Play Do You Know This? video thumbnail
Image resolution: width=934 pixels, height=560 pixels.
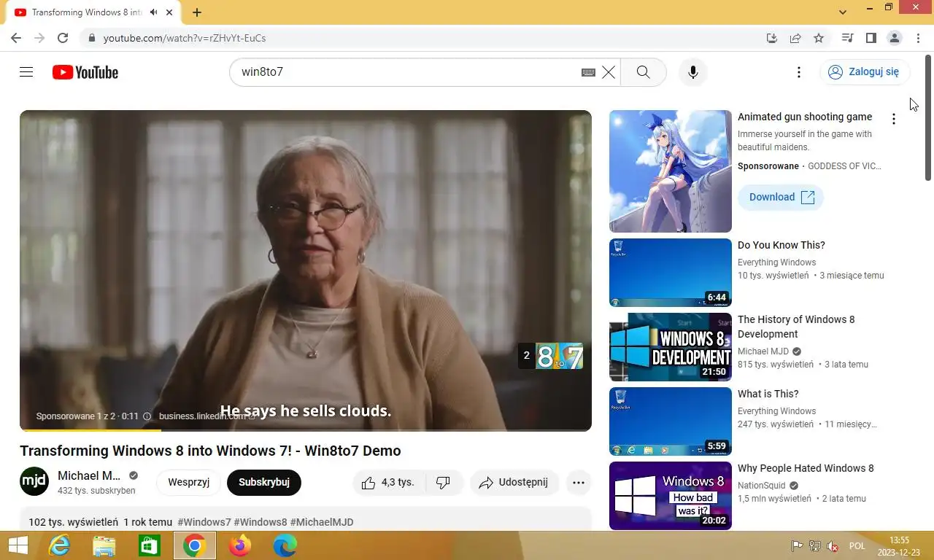tap(671, 273)
